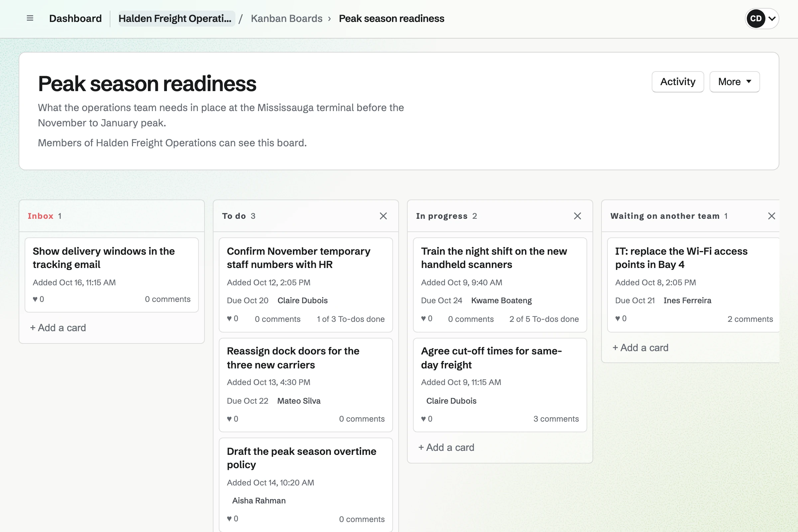Open the board Activity log

pyautogui.click(x=678, y=82)
